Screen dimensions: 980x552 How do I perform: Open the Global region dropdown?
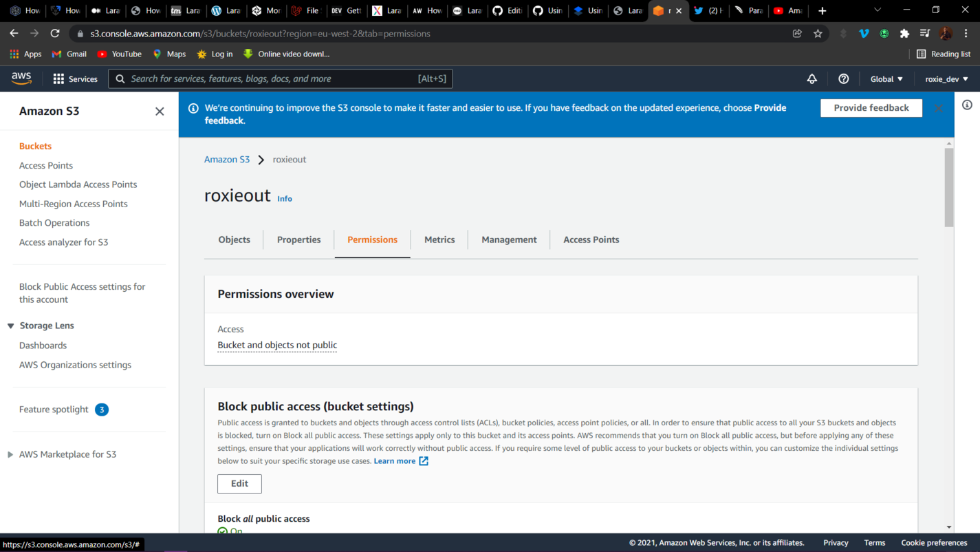click(x=886, y=79)
